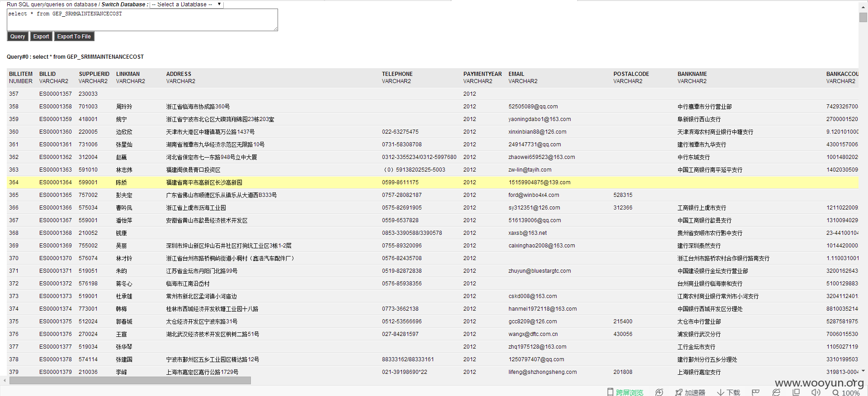Click telephone 0599-8611175
The height and width of the screenshot is (396, 868).
[400, 182]
